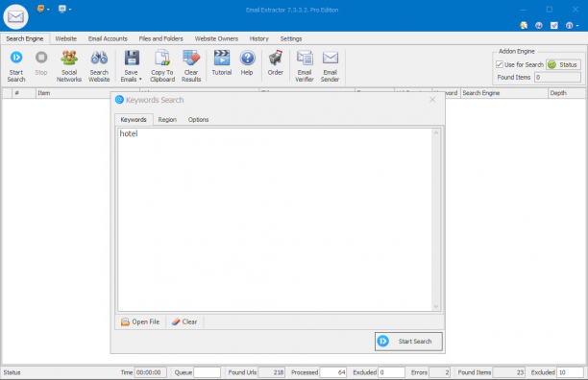Click the Addon Engine Status button
Screen dimensions: 588x380
[x=563, y=64]
